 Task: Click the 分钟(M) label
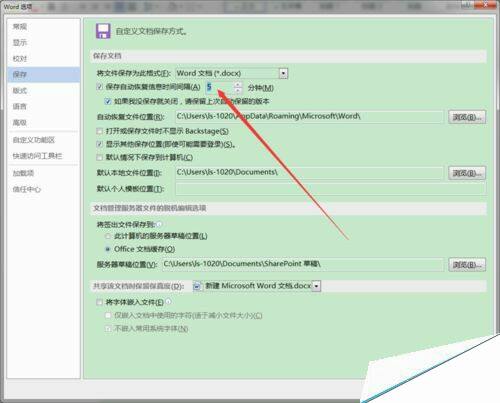[261, 88]
